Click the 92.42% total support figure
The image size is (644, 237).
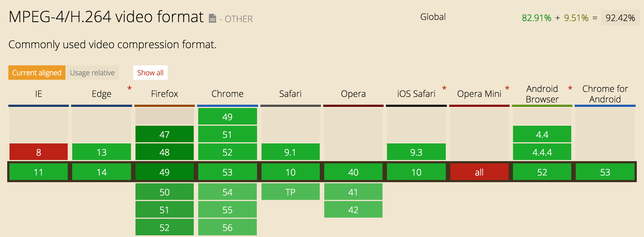[x=620, y=18]
